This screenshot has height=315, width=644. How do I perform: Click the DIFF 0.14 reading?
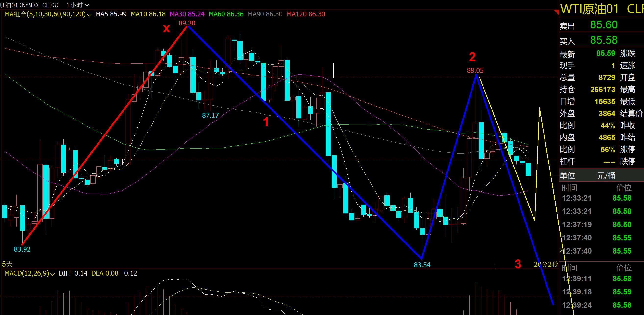tap(73, 273)
